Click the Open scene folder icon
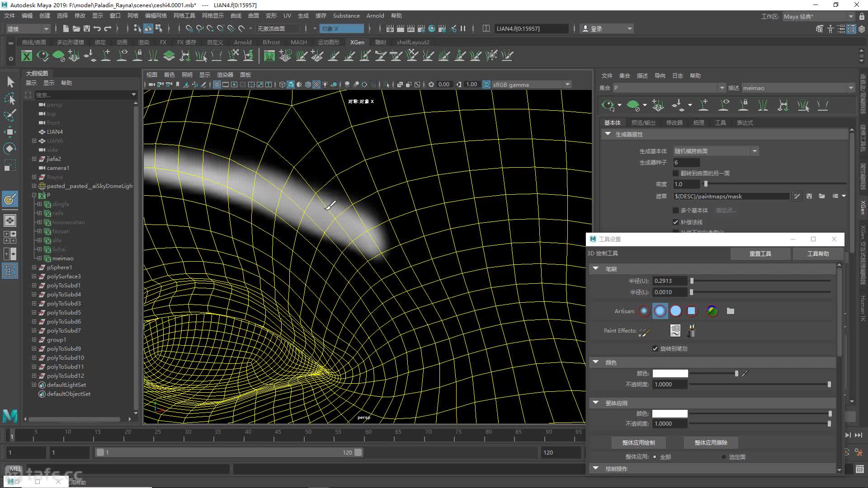This screenshot has width=868, height=488. (76, 28)
